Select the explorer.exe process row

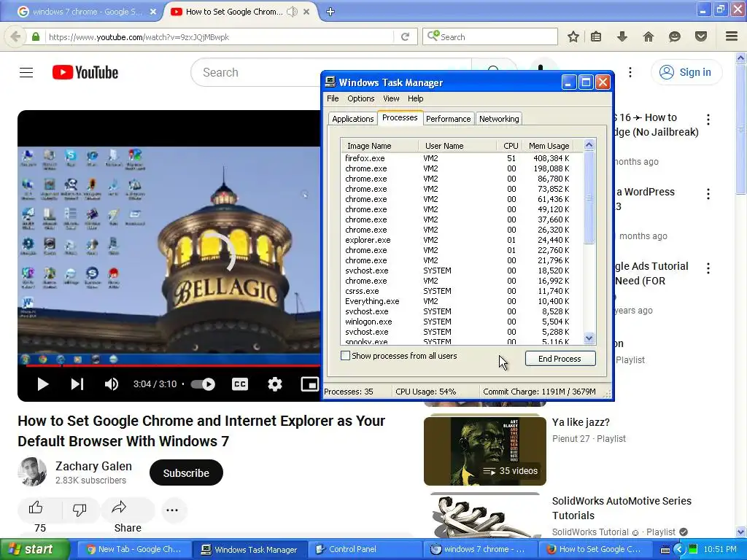click(462, 240)
